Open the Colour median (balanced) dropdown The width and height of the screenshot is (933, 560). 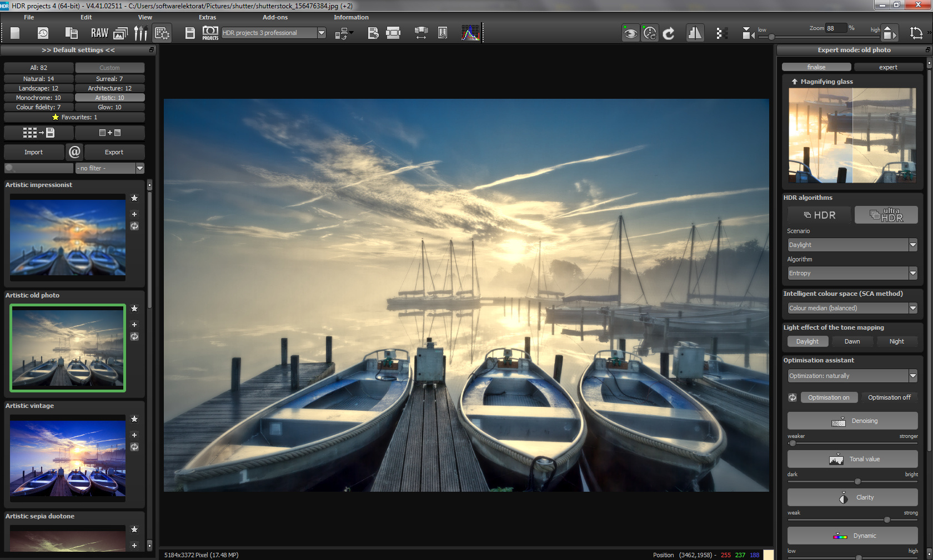coord(852,308)
